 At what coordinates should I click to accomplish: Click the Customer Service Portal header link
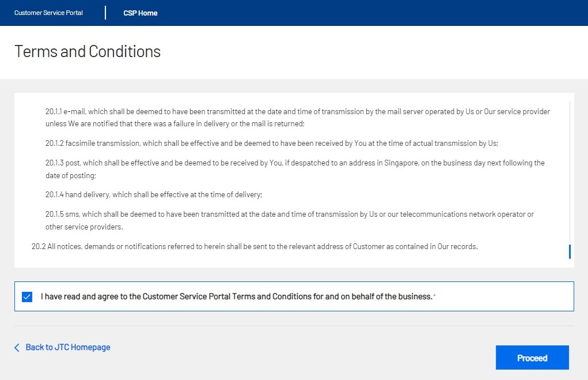[x=48, y=13]
